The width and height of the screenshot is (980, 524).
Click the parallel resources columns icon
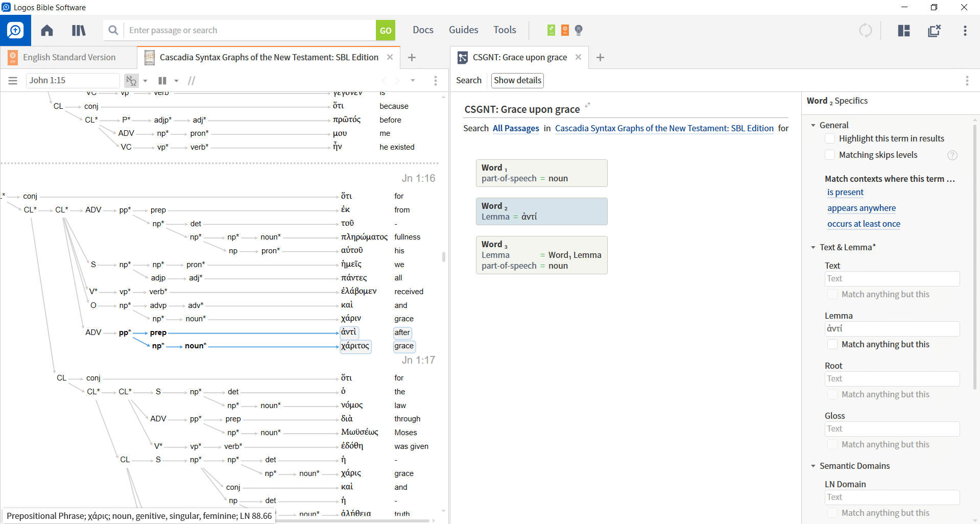tap(162, 81)
